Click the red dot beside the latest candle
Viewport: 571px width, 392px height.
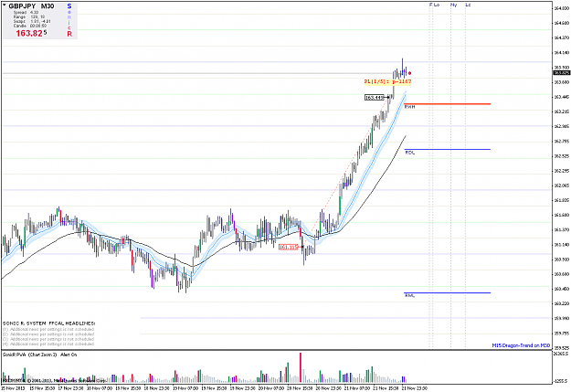(x=409, y=73)
